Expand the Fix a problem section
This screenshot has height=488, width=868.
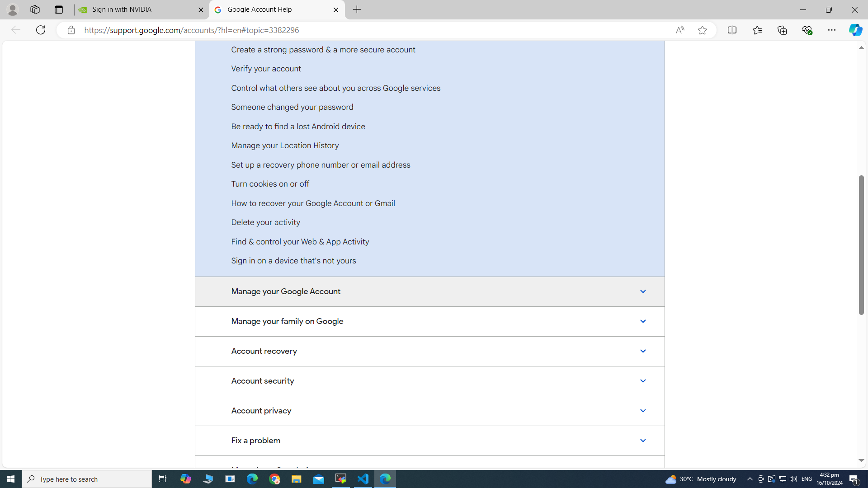coord(429,441)
